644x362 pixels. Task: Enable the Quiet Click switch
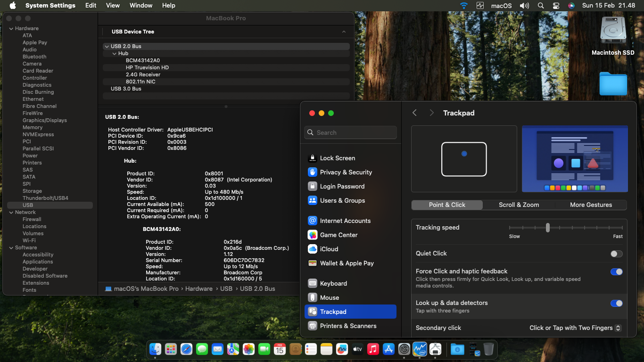click(616, 254)
